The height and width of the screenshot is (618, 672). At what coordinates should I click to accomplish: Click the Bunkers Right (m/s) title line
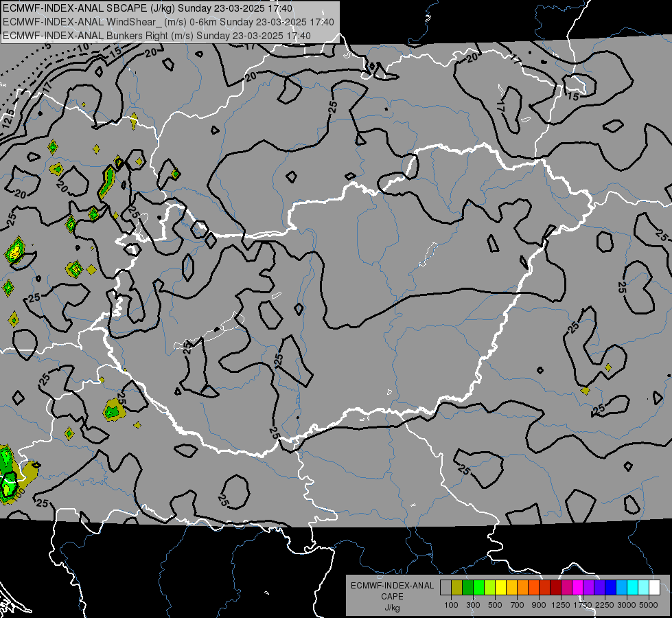(x=157, y=36)
